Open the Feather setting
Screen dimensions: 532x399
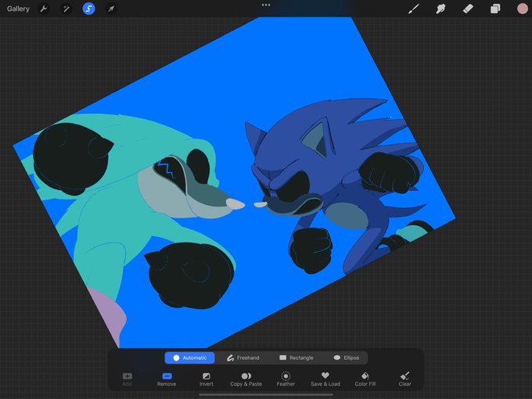(x=286, y=379)
